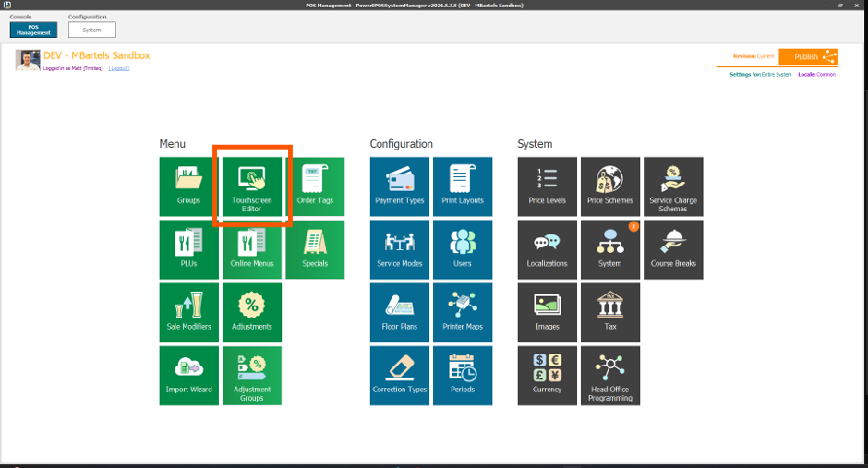This screenshot has width=868, height=468.
Task: Click the Revision: Current label
Action: (753, 56)
